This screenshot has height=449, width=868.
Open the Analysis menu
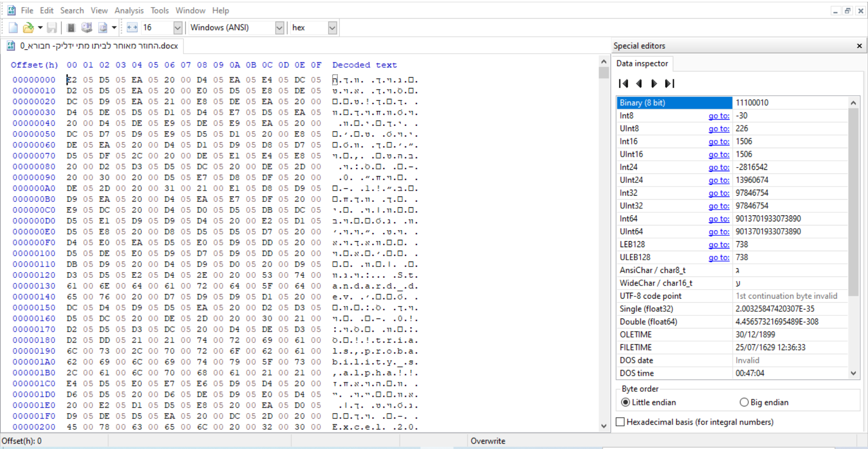pos(129,10)
